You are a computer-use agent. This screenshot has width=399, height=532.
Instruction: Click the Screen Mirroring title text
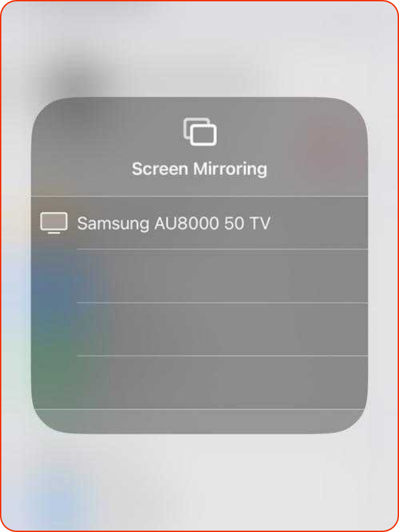pyautogui.click(x=199, y=169)
